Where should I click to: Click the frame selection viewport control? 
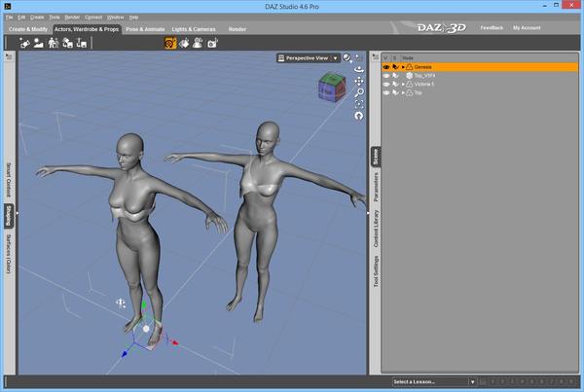[359, 104]
